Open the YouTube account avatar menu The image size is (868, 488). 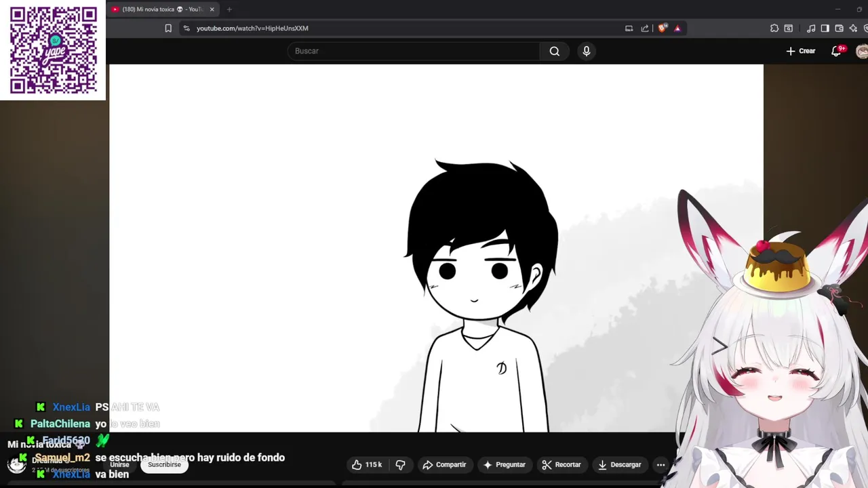(x=862, y=52)
